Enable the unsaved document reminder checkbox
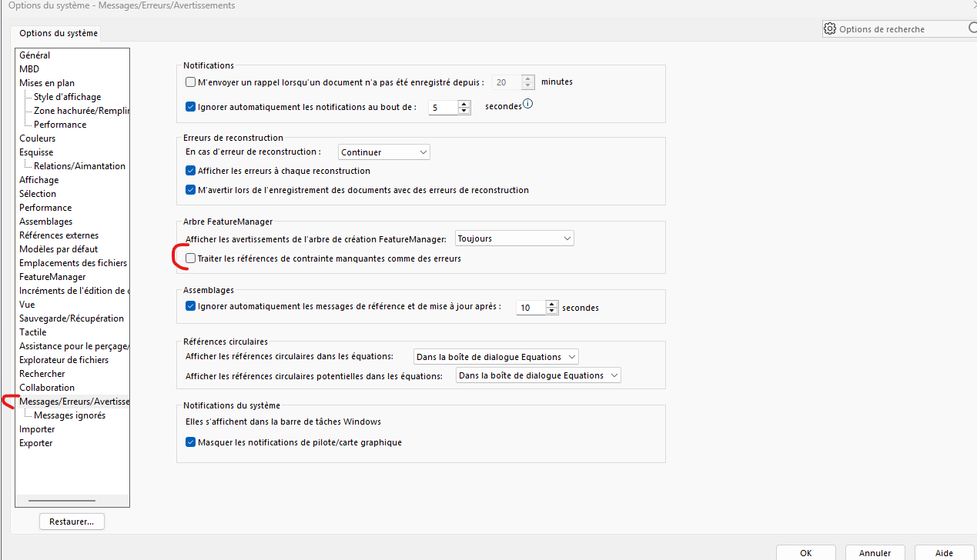The height and width of the screenshot is (560, 977). pyautogui.click(x=191, y=82)
